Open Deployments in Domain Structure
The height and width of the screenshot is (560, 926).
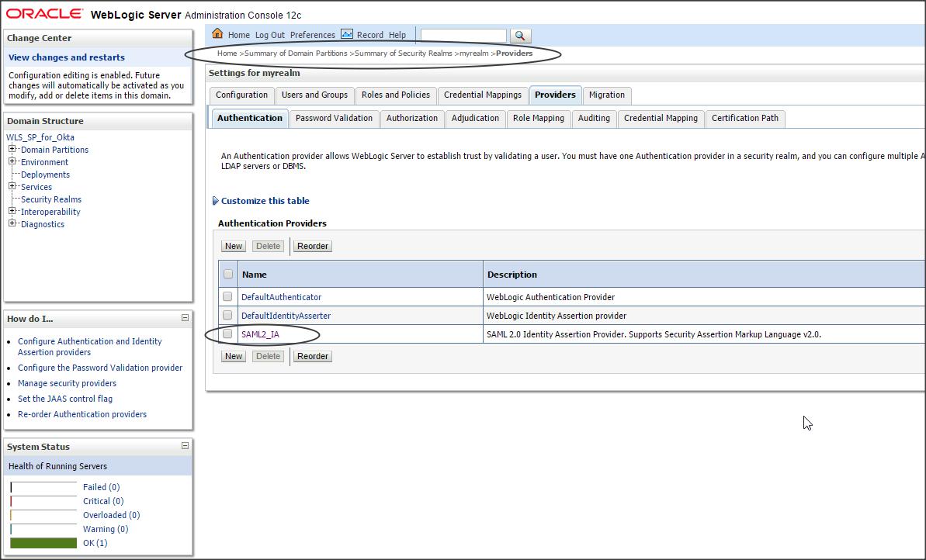pyautogui.click(x=46, y=175)
